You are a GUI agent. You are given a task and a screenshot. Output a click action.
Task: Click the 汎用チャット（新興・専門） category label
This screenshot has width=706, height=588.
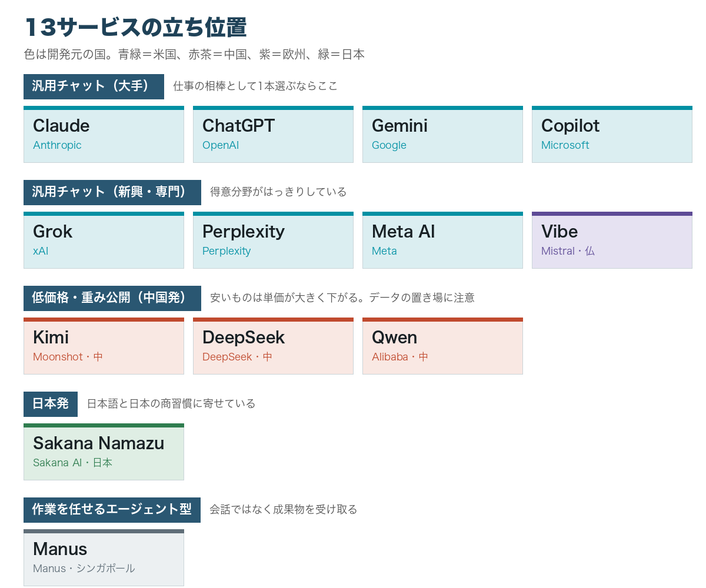click(x=112, y=192)
